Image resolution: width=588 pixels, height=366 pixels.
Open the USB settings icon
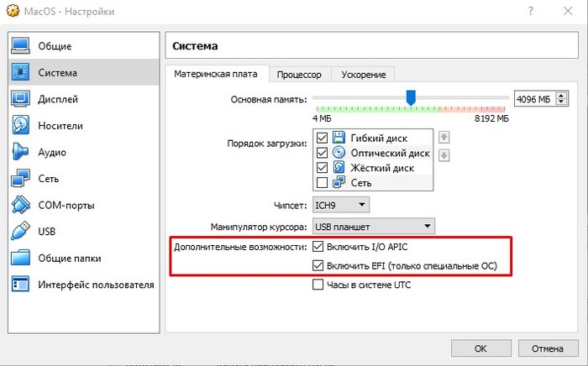(21, 232)
